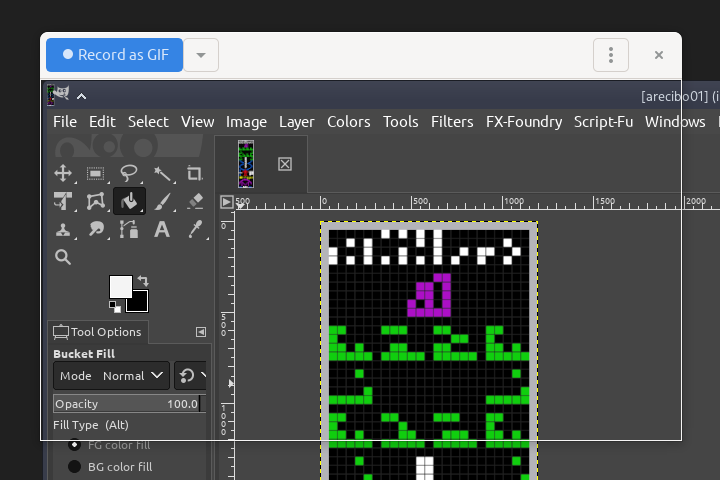Click Record as GIF button
720x480 pixels.
pos(115,55)
